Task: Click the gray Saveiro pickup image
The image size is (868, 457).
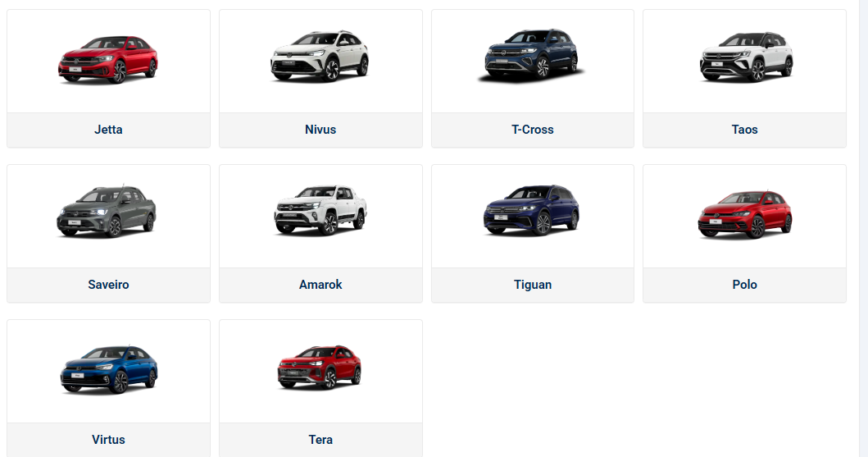Action: tap(107, 212)
